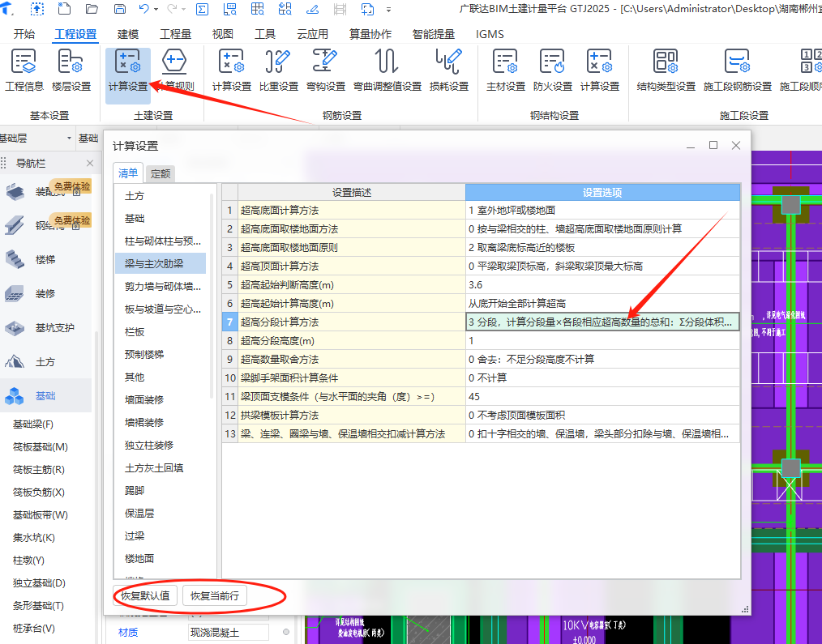Click 计算设置 under 钢结构设置 group
The height and width of the screenshot is (644, 822).
(600, 70)
